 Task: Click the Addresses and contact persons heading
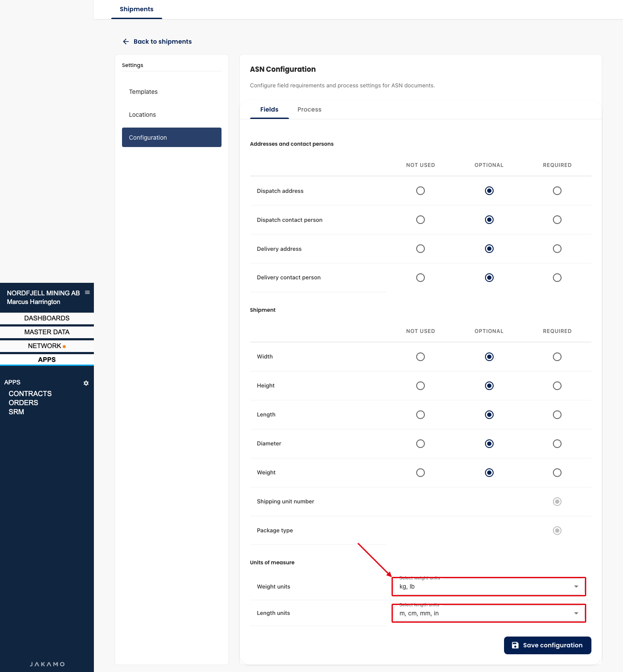pyautogui.click(x=292, y=144)
